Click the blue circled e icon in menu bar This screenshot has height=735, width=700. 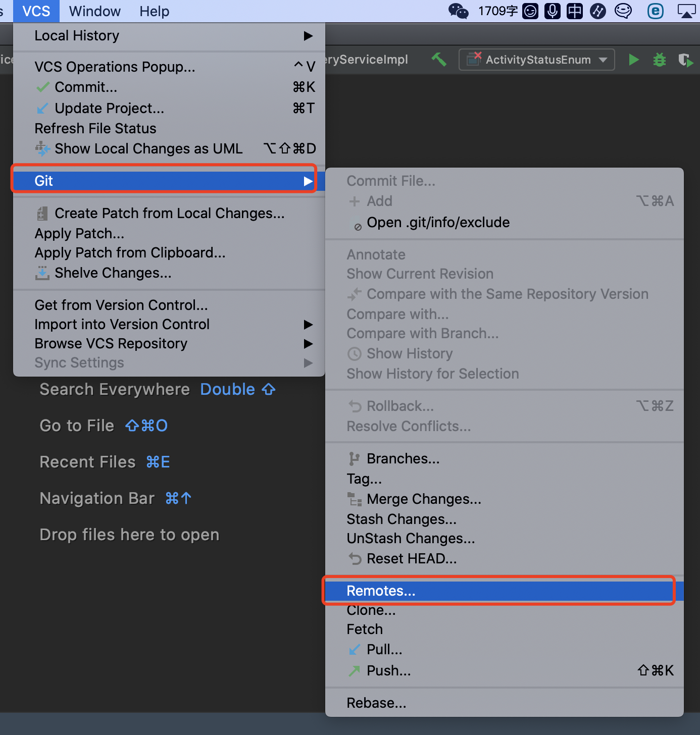point(656,11)
